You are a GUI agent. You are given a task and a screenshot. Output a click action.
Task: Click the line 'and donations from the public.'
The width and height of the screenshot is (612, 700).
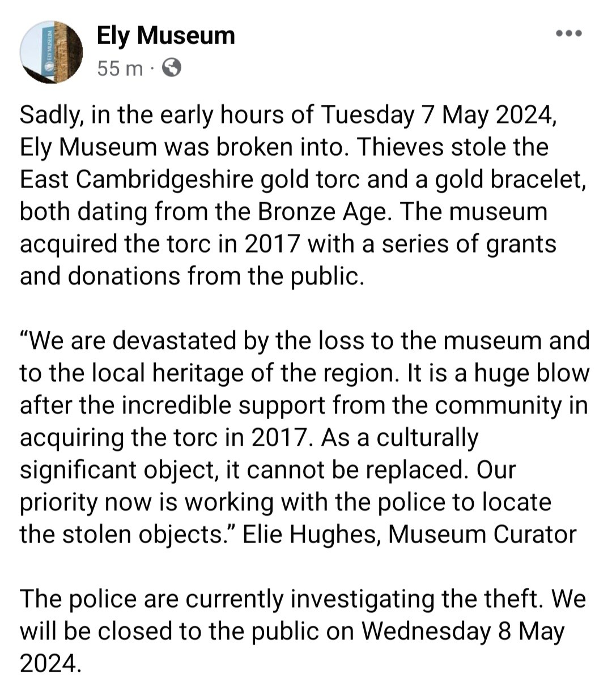[x=192, y=276]
